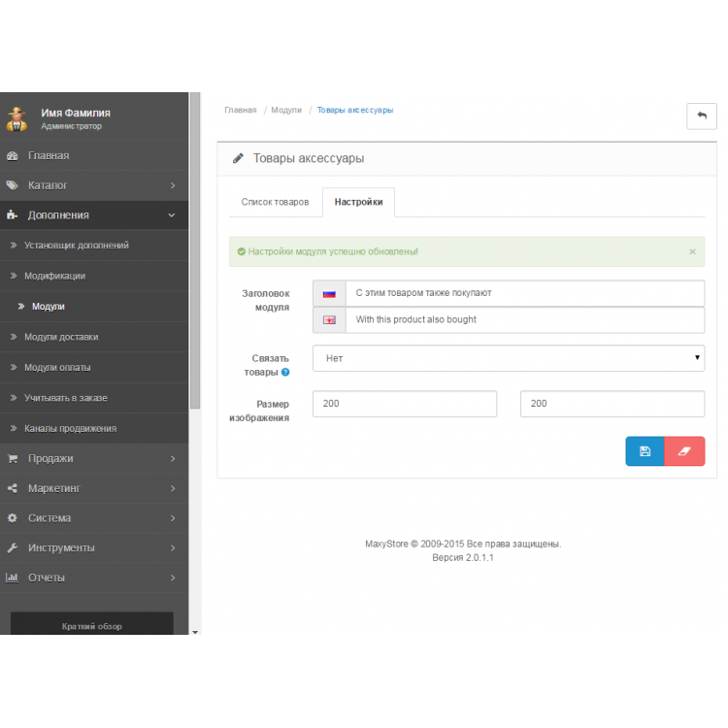Click the Товары аксессуары breadcrumb link
Viewport: 728px width, 728px height.
tap(355, 110)
